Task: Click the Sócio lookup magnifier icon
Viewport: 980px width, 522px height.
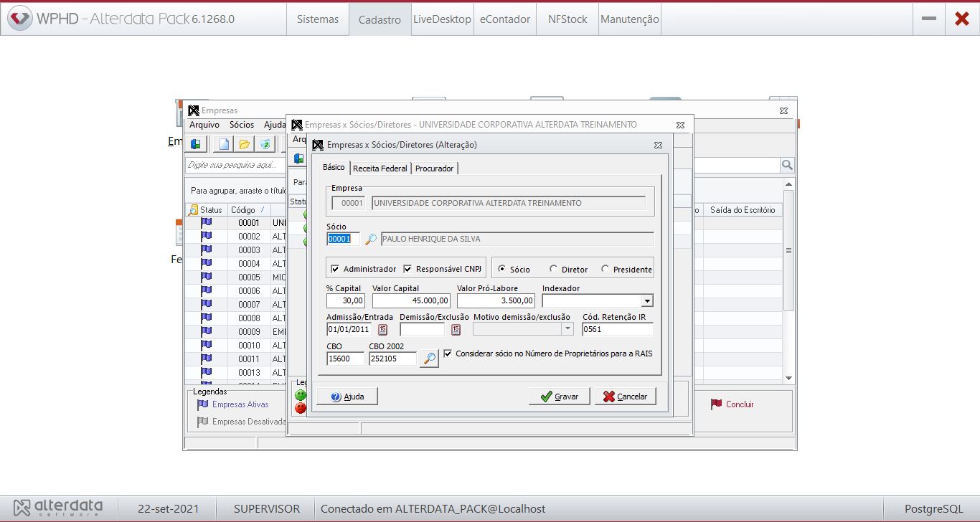Action: coord(370,239)
